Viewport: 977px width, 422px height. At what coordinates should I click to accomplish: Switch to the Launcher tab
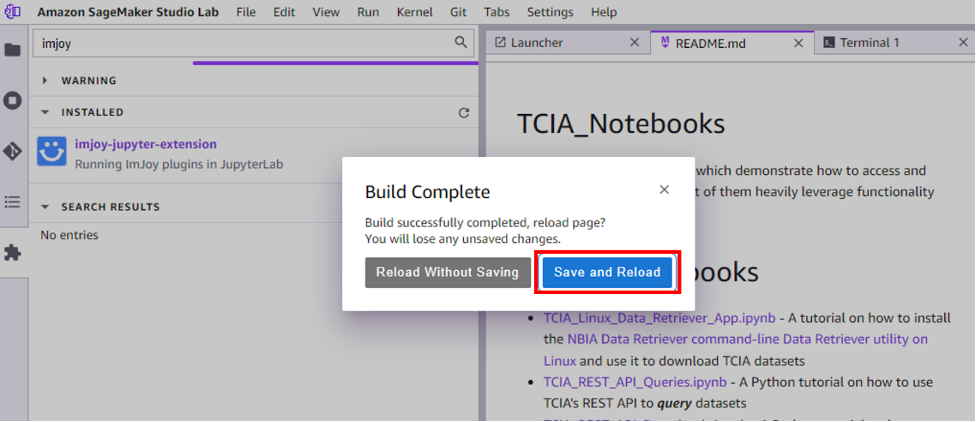[567, 42]
